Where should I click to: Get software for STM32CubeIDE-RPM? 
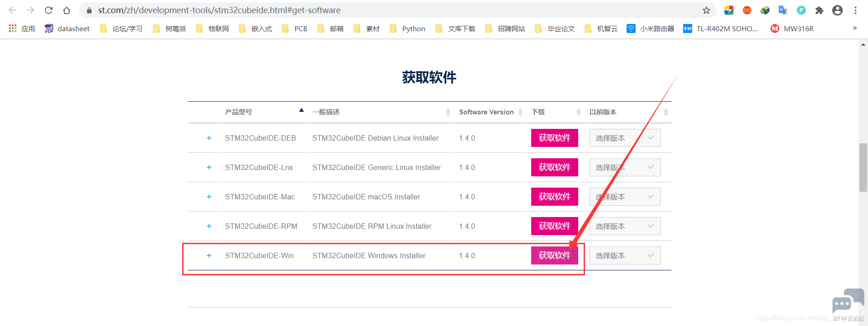[x=555, y=226]
